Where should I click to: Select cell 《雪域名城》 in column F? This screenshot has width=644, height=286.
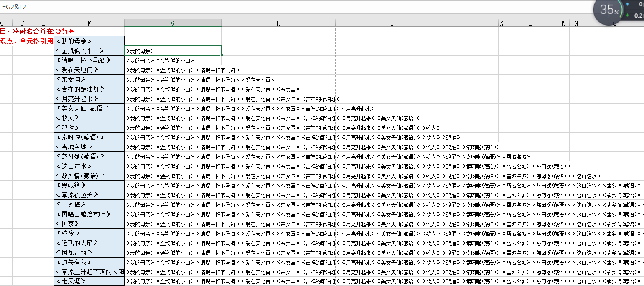89,147
